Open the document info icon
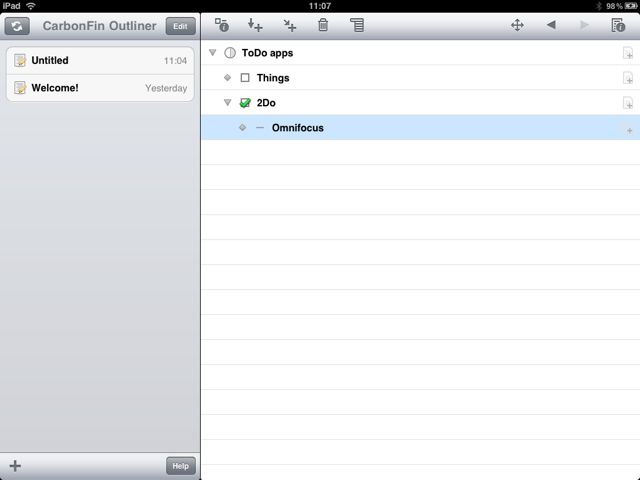Screen dimensions: 640x480 [618, 25]
